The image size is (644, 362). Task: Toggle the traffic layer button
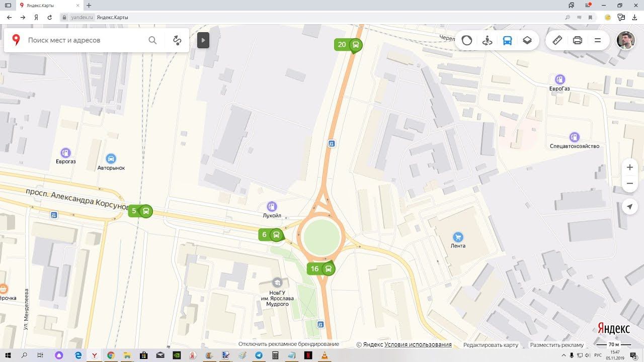[x=467, y=40]
